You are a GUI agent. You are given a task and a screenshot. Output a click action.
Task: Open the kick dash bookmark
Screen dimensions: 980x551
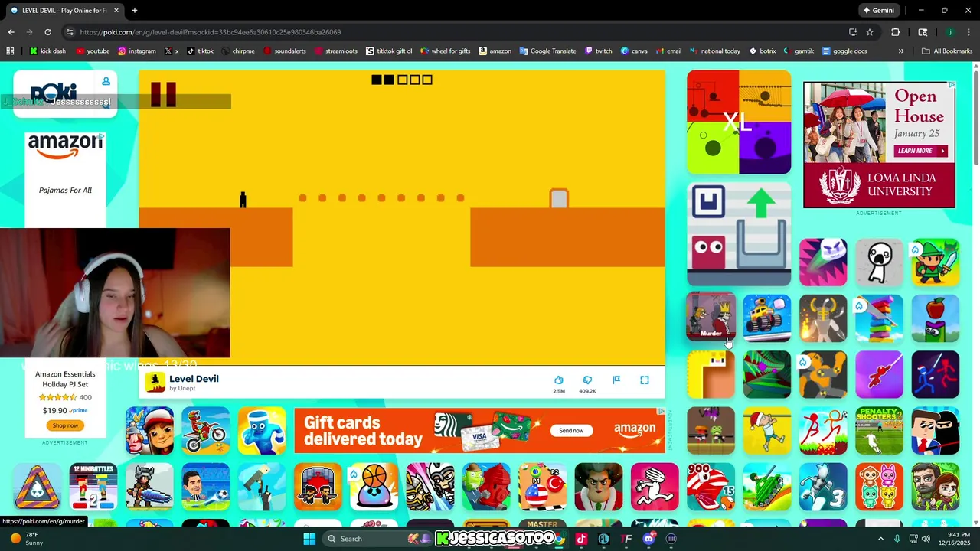tap(47, 51)
